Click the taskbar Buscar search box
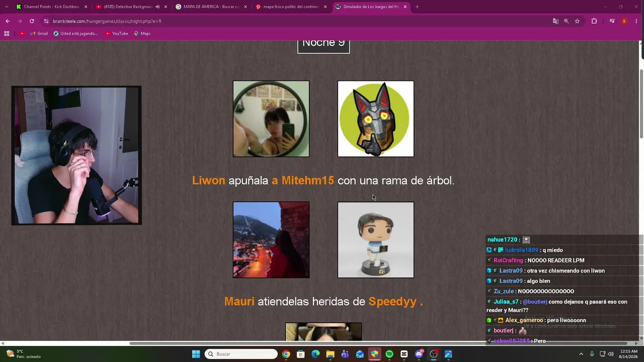This screenshot has width=644, height=362. [242, 354]
